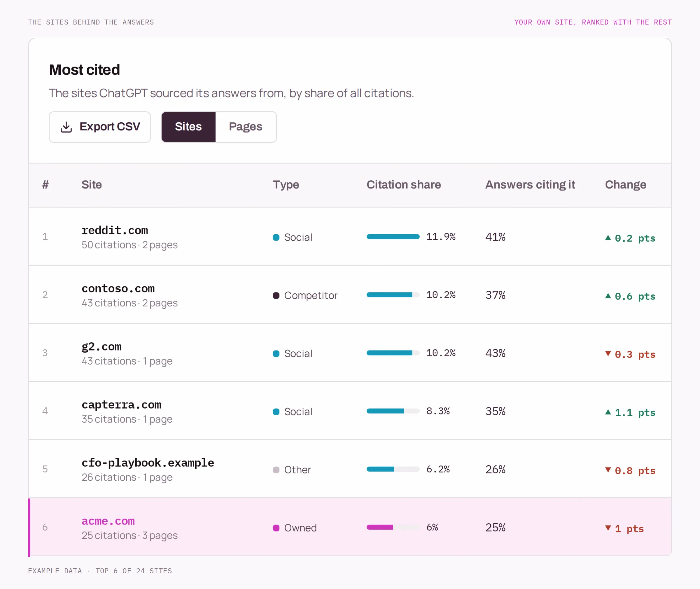700x589 pixels.
Task: Click the magenta Owned dot for acme.com
Action: 276,528
